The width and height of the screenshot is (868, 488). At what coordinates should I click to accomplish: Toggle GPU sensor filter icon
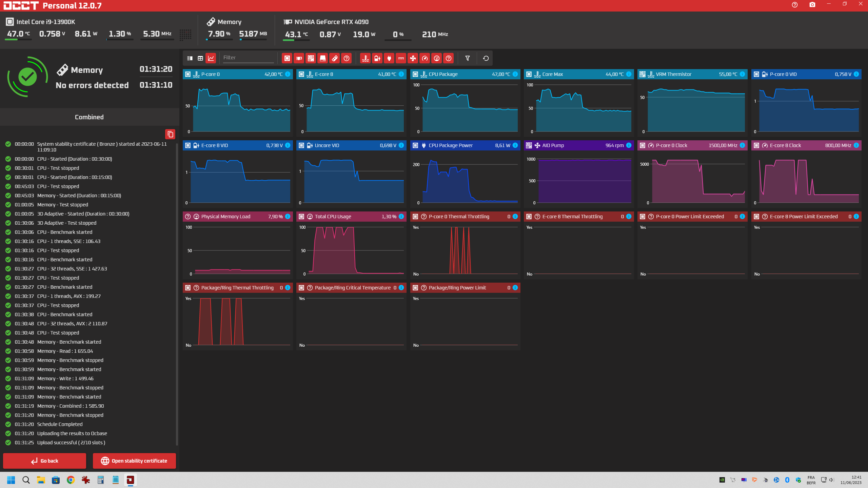coord(299,58)
